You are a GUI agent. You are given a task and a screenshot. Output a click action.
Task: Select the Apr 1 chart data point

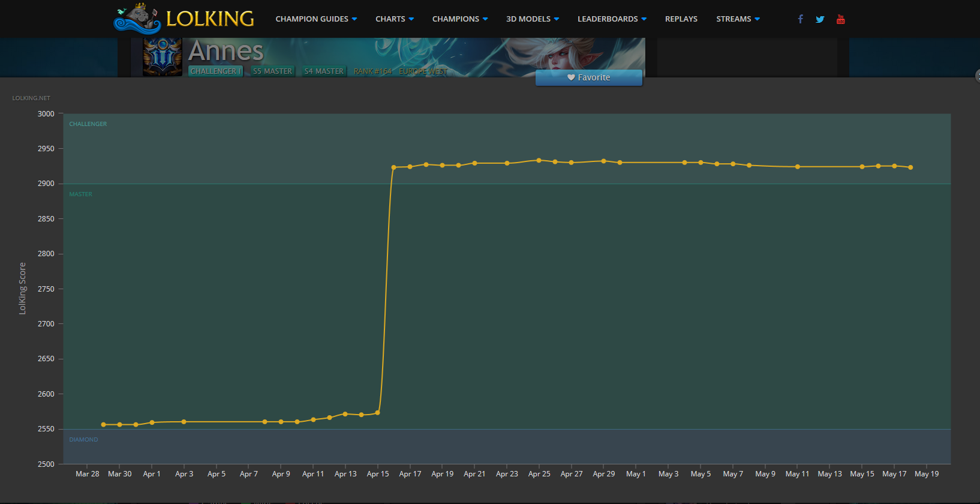click(152, 422)
